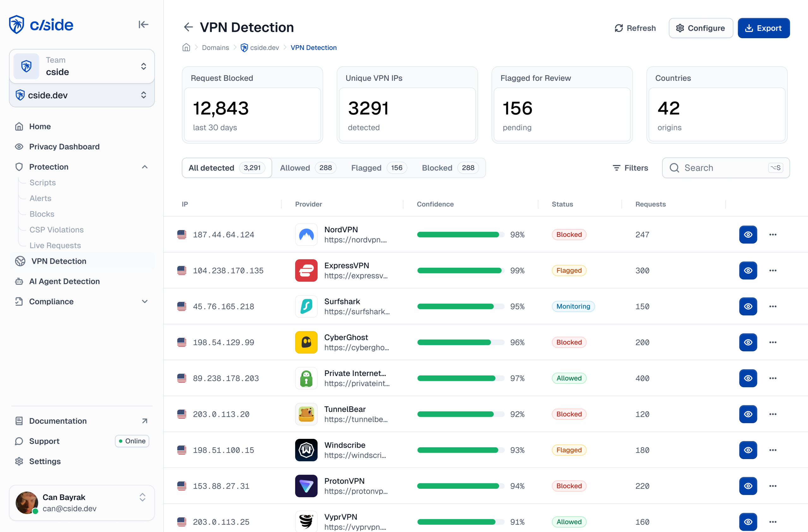The width and height of the screenshot is (808, 532).
Task: Show details for the ProtonVPN row
Action: click(x=748, y=486)
